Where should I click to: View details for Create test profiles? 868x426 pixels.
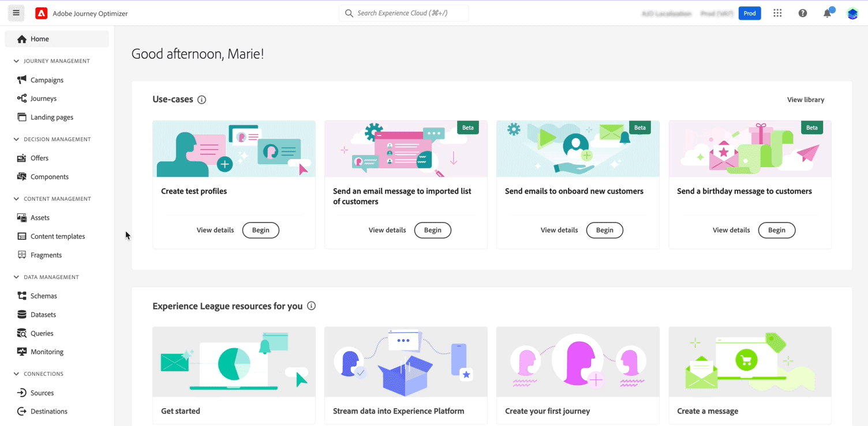(215, 230)
